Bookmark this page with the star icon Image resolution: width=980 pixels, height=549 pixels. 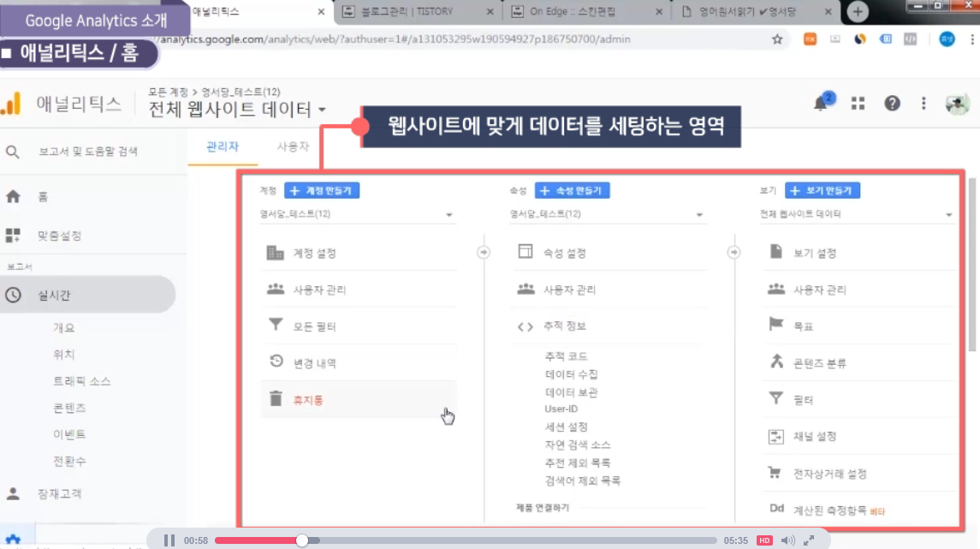777,39
